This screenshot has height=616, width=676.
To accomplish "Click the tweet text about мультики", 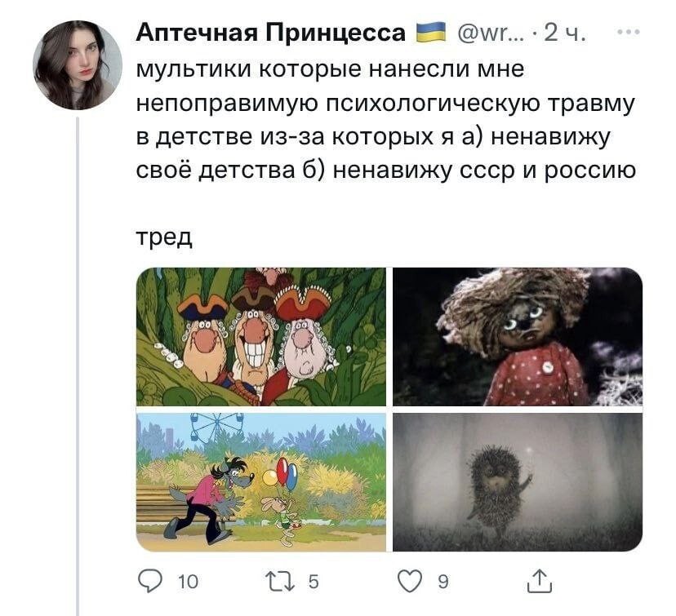I will click(386, 120).
